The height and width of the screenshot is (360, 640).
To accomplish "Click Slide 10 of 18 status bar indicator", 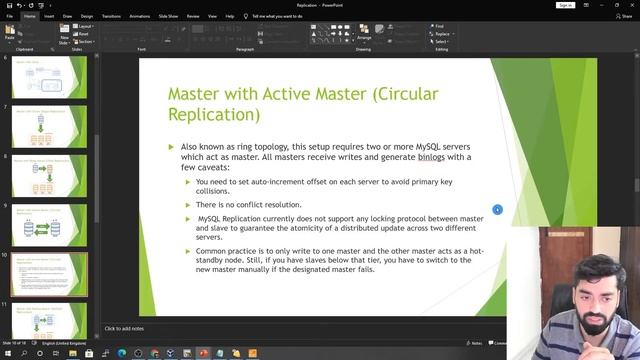I will point(14,343).
